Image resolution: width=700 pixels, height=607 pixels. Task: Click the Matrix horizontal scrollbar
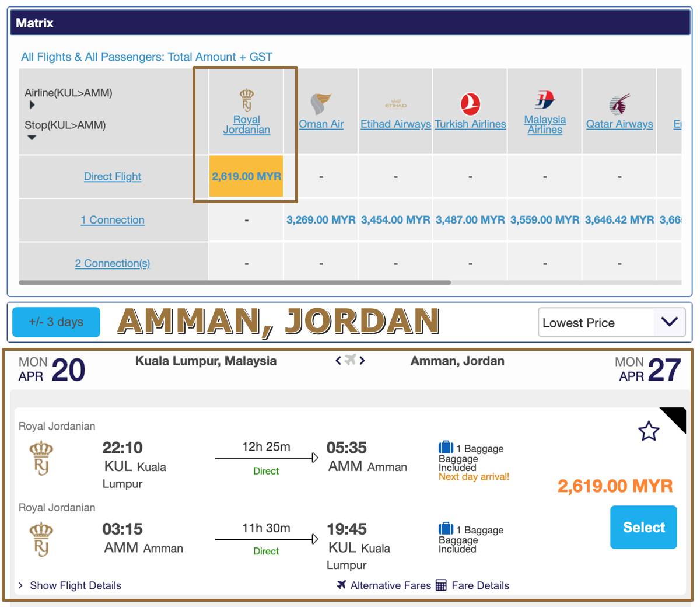pos(235,282)
